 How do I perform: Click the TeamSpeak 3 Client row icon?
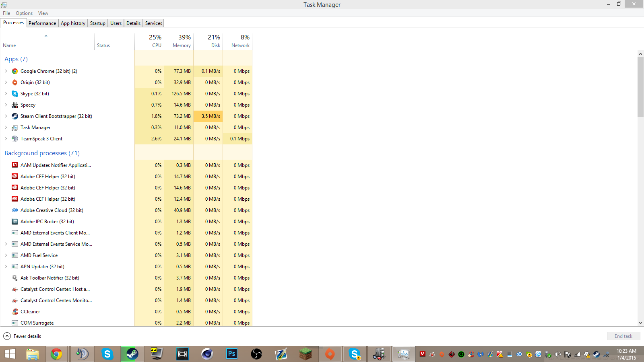(x=15, y=139)
